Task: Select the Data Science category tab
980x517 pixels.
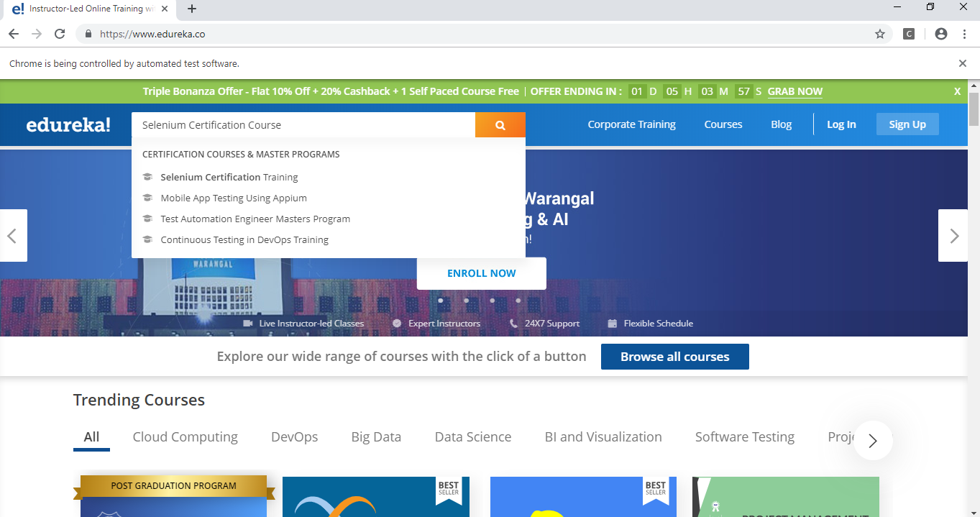Action: [x=472, y=436]
